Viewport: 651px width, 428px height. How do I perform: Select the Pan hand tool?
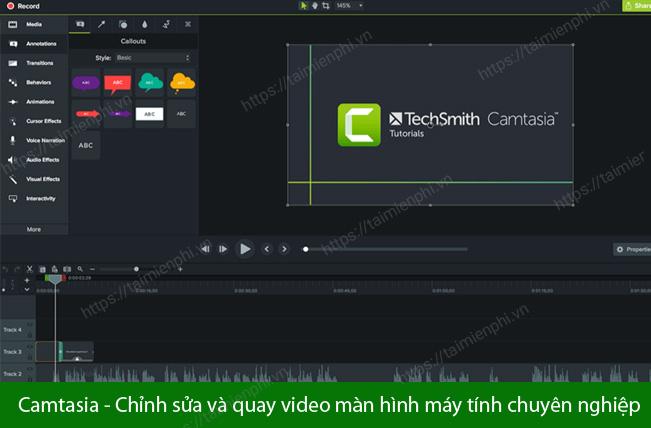tap(315, 6)
